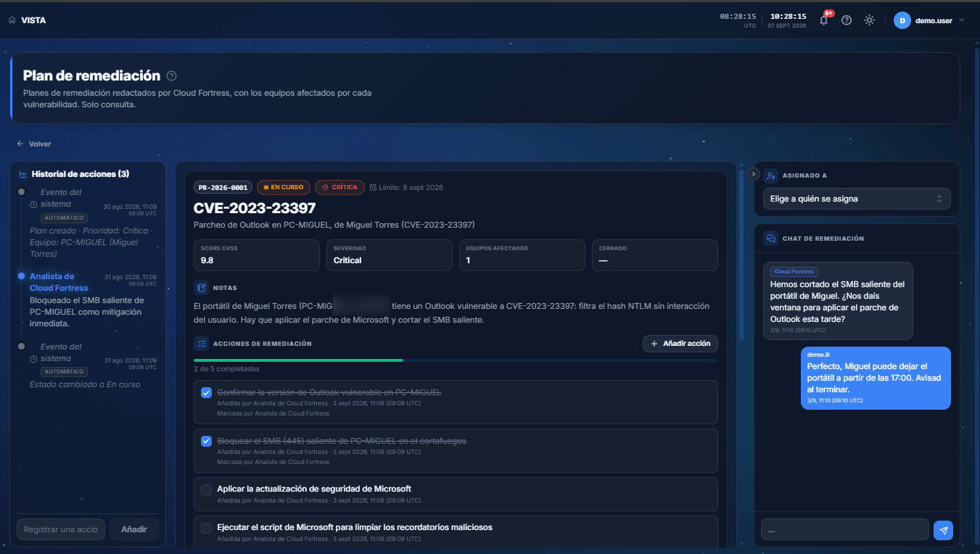Click the 08:28:15 UTC clock

pyautogui.click(x=738, y=16)
